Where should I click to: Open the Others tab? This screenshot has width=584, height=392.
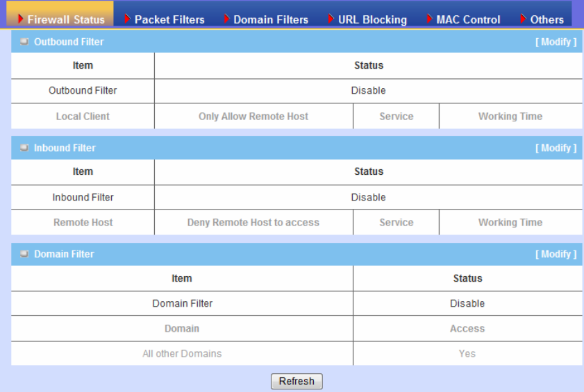547,19
